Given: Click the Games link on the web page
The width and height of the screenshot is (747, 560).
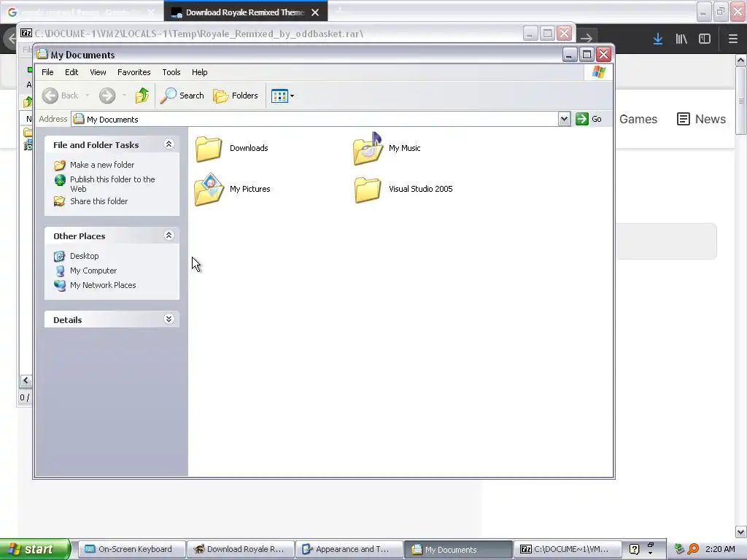Looking at the screenshot, I should (x=638, y=119).
